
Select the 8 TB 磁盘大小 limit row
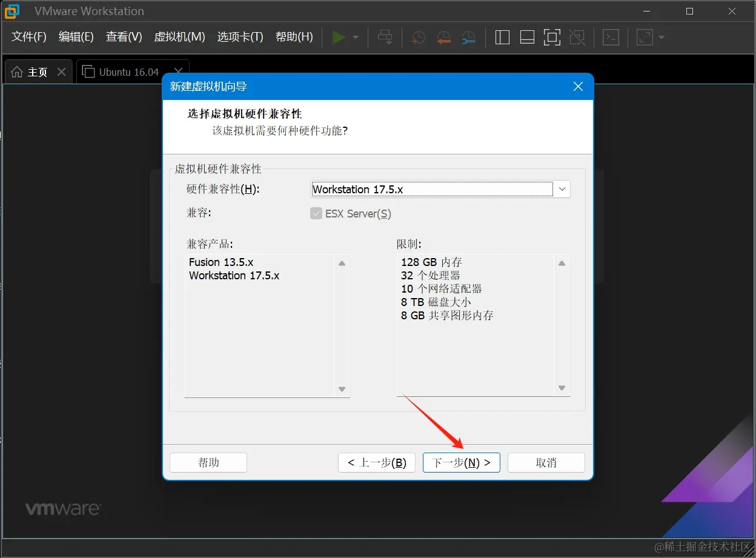tap(436, 302)
